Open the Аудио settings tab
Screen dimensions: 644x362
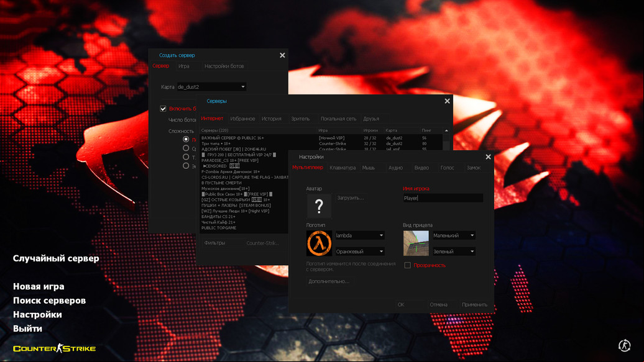(395, 168)
